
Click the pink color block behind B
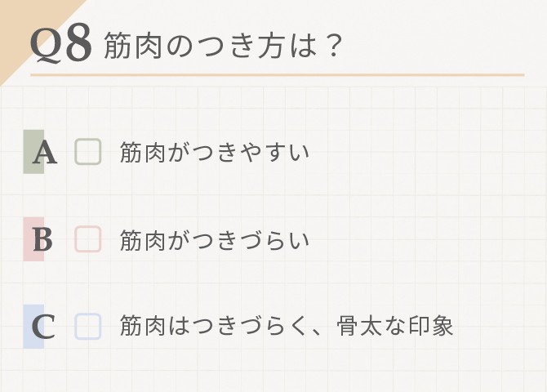33,239
